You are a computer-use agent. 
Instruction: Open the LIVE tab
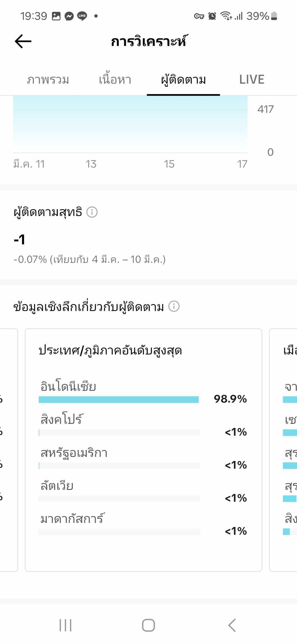252,80
